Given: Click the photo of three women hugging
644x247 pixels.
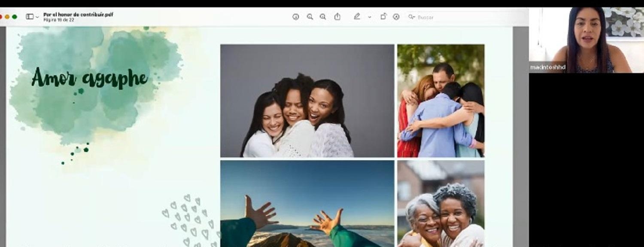Looking at the screenshot, I should coord(307,101).
